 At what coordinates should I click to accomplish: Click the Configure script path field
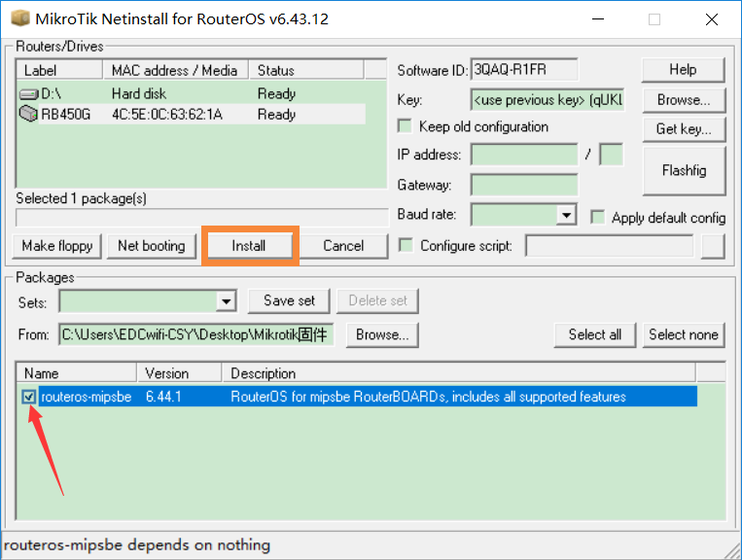(x=610, y=246)
